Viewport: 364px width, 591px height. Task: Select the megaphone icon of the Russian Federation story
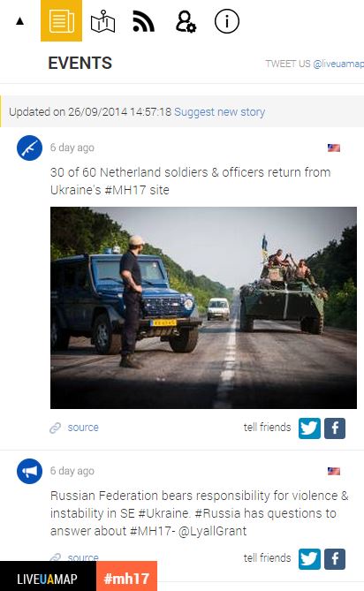tap(29, 471)
